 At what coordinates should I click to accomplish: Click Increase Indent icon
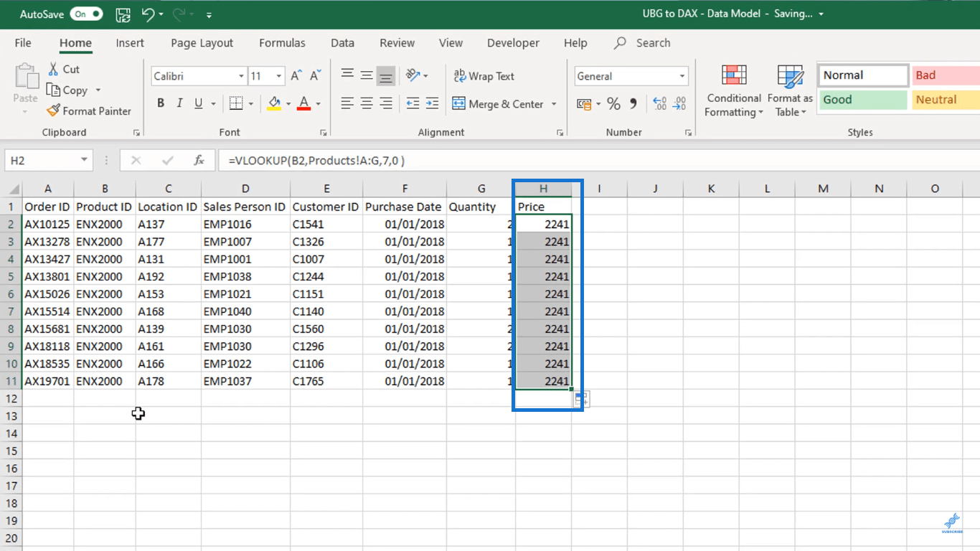pyautogui.click(x=432, y=103)
